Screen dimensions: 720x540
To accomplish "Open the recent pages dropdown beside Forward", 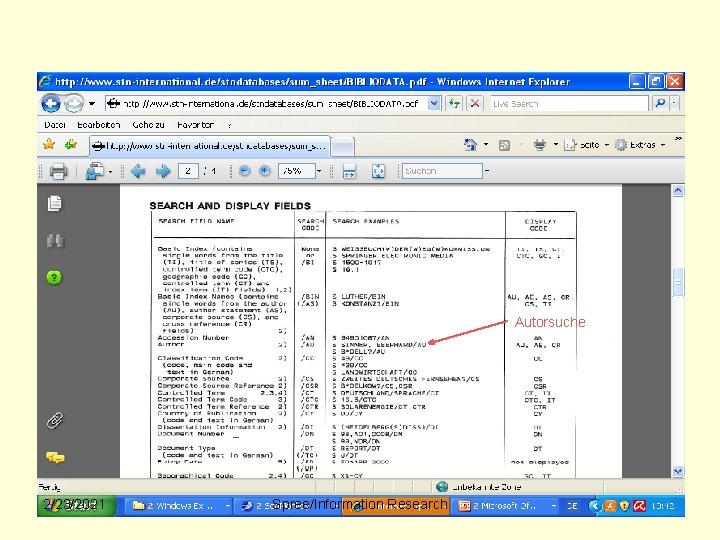I will (x=92, y=104).
